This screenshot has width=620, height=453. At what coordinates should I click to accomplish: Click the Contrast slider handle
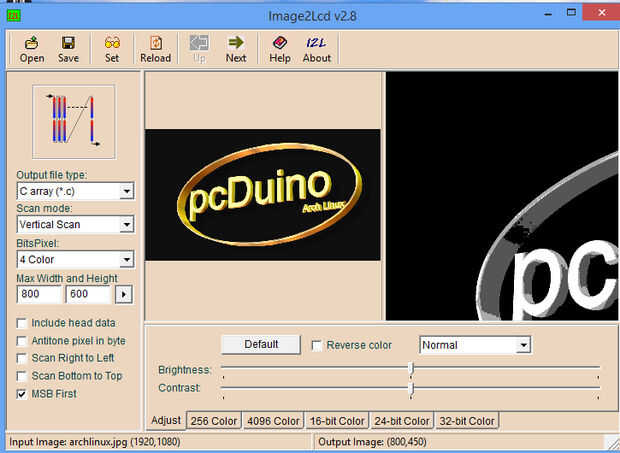[411, 389]
